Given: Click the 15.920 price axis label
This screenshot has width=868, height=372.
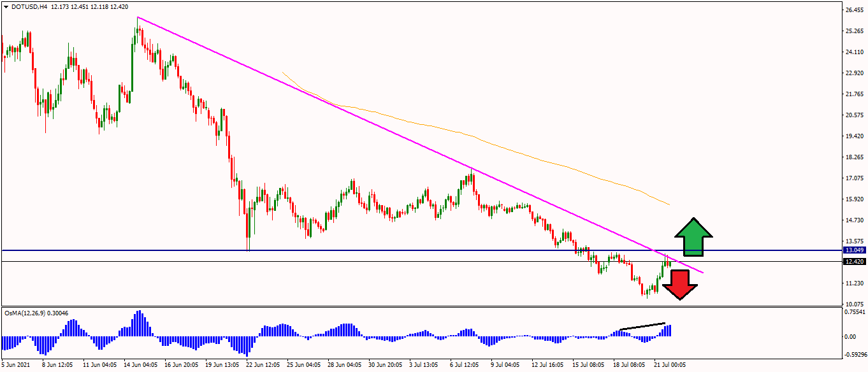Looking at the screenshot, I should pos(855,199).
